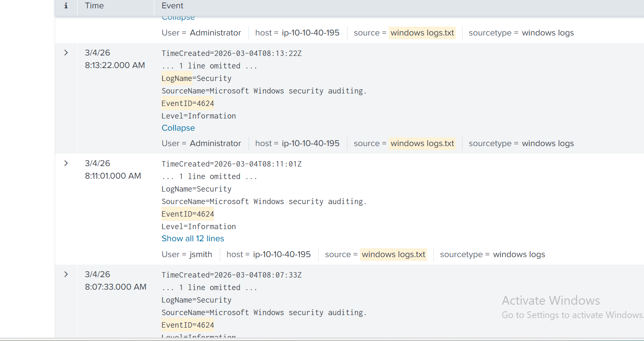Click the info "i" column header icon

(x=66, y=6)
